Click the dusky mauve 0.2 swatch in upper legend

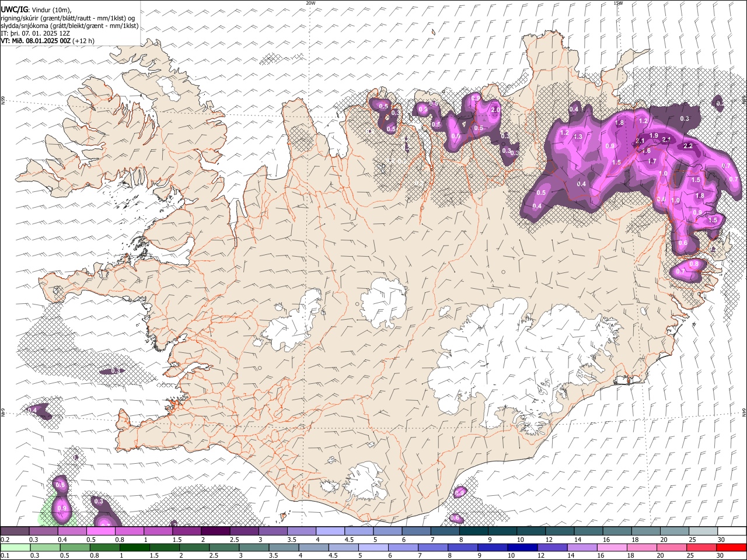click(x=15, y=531)
